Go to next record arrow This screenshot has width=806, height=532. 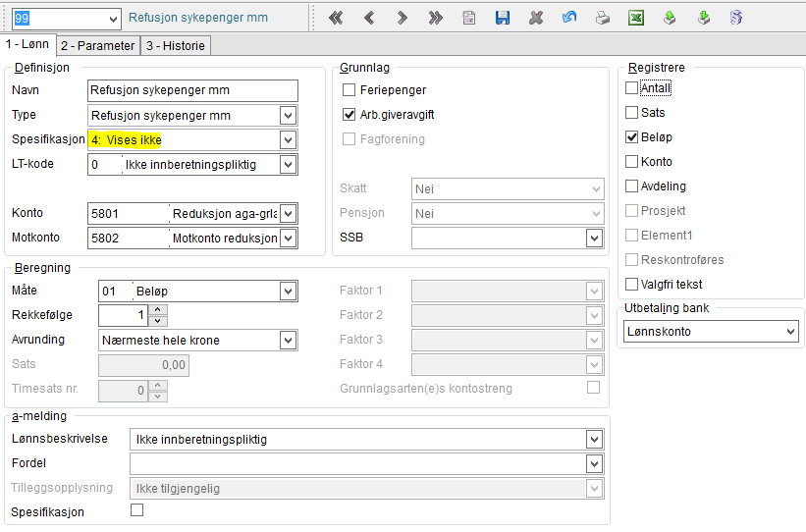click(x=402, y=18)
